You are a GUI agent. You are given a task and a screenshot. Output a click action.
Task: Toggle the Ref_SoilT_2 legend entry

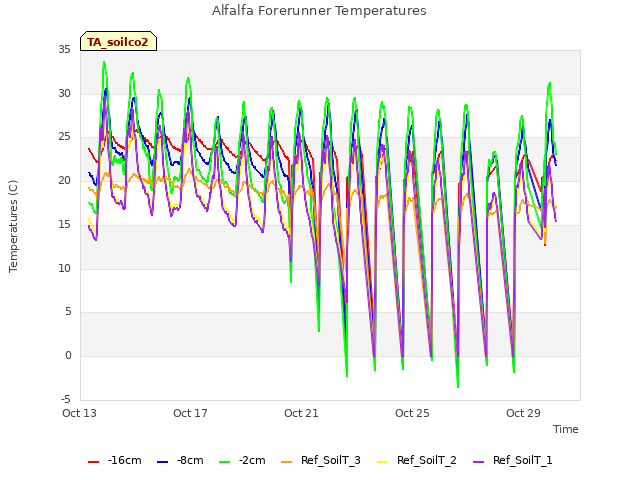click(x=417, y=460)
